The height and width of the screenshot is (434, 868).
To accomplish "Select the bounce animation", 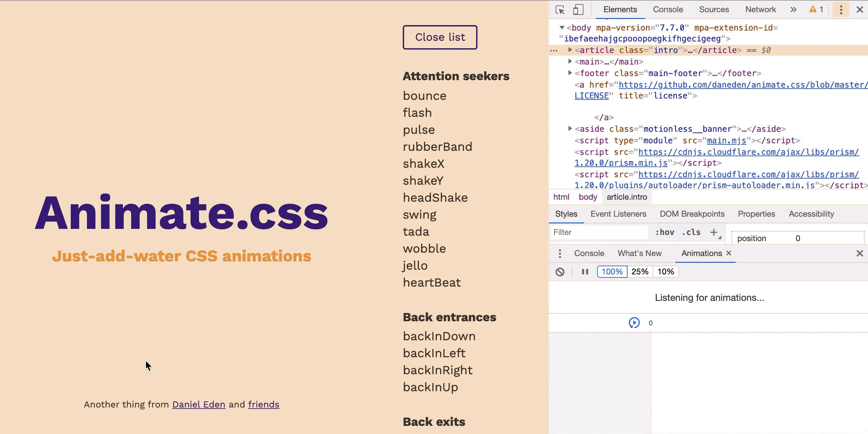I will pyautogui.click(x=424, y=96).
